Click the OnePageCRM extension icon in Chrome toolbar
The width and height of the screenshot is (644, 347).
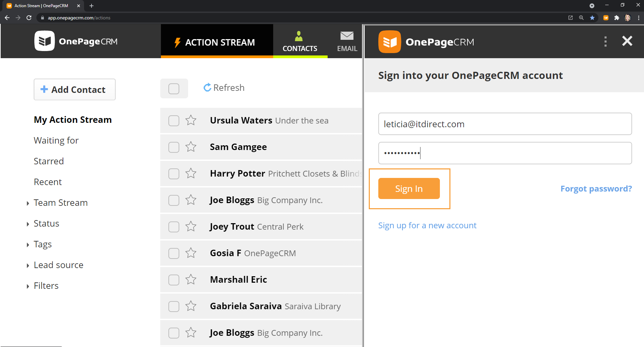(606, 18)
